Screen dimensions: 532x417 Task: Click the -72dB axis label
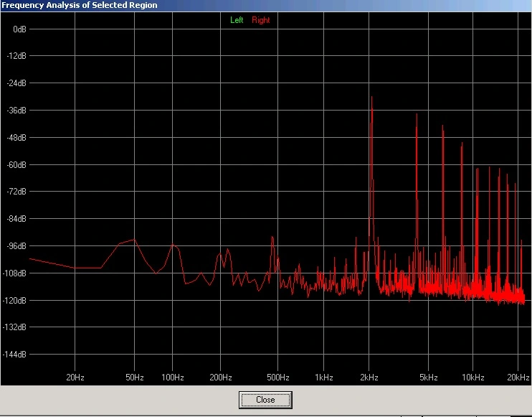(16, 192)
